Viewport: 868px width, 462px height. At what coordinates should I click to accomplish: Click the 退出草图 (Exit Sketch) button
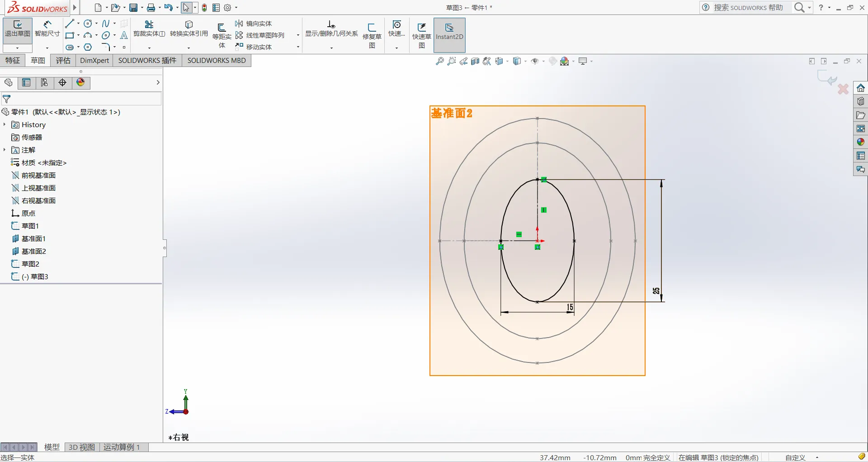(x=17, y=29)
